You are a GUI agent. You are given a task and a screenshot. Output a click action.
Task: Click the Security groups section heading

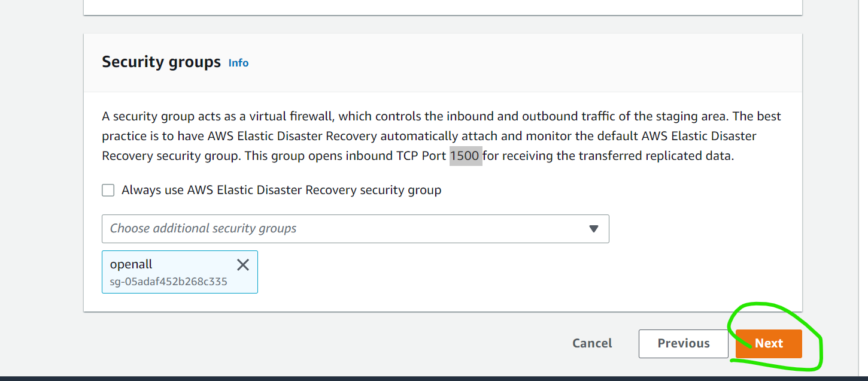click(161, 62)
